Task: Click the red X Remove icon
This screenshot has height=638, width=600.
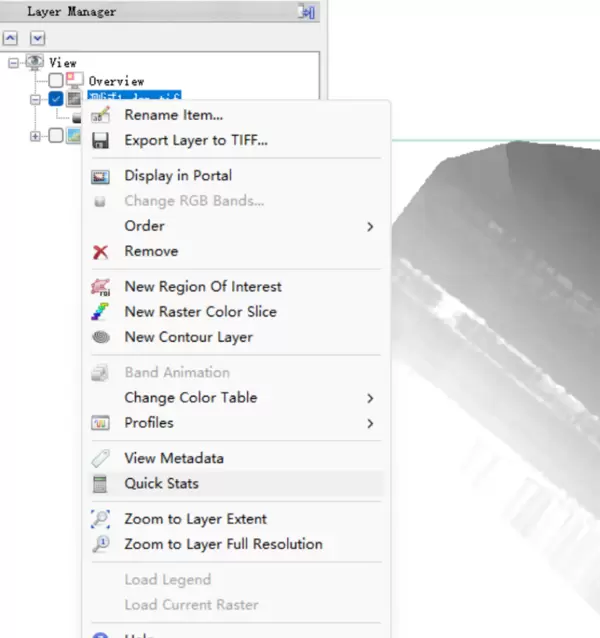Action: pos(100,252)
